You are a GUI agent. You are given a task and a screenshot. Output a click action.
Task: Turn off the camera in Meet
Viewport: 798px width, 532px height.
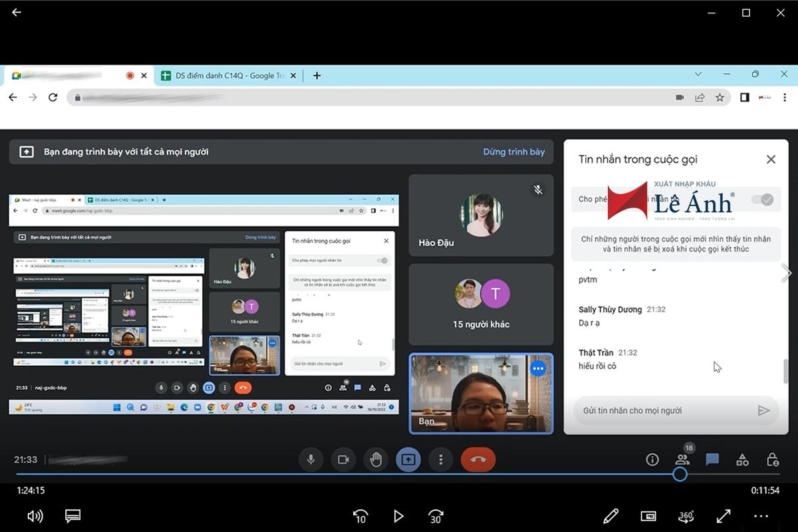[343, 460]
